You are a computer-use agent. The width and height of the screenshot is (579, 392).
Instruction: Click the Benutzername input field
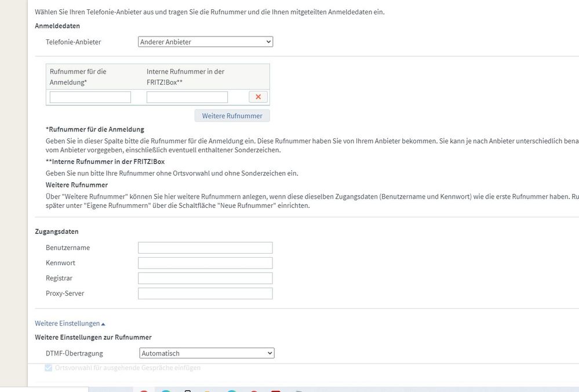(x=205, y=248)
